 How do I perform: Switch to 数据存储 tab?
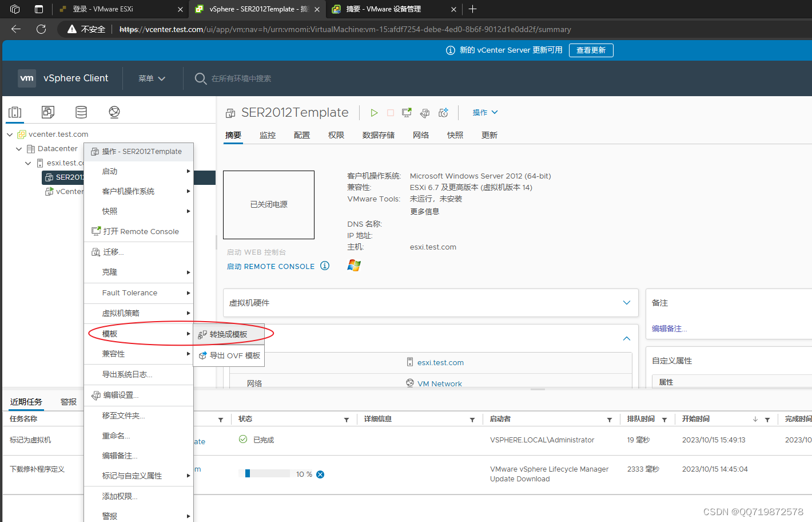(379, 135)
